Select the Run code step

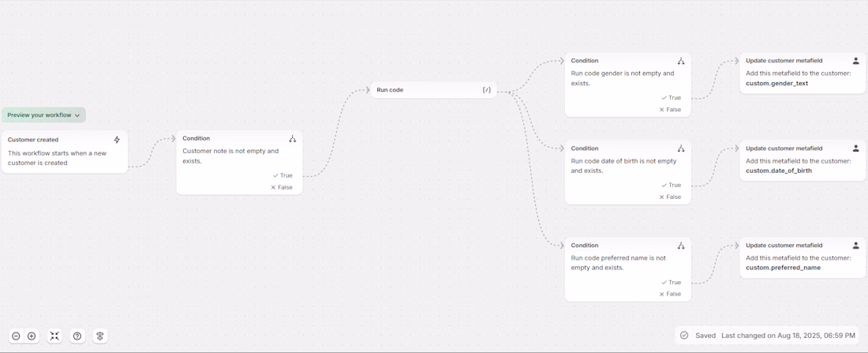[x=426, y=90]
